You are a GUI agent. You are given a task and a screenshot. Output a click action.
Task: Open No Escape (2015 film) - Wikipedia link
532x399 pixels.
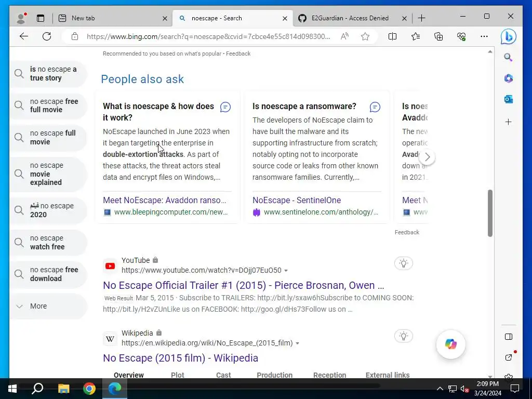(x=180, y=358)
